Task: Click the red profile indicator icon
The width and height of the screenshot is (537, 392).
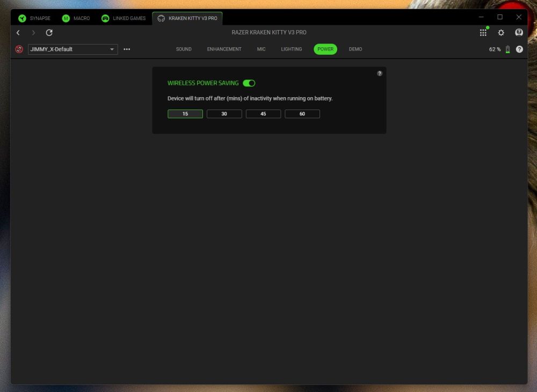Action: [x=19, y=49]
